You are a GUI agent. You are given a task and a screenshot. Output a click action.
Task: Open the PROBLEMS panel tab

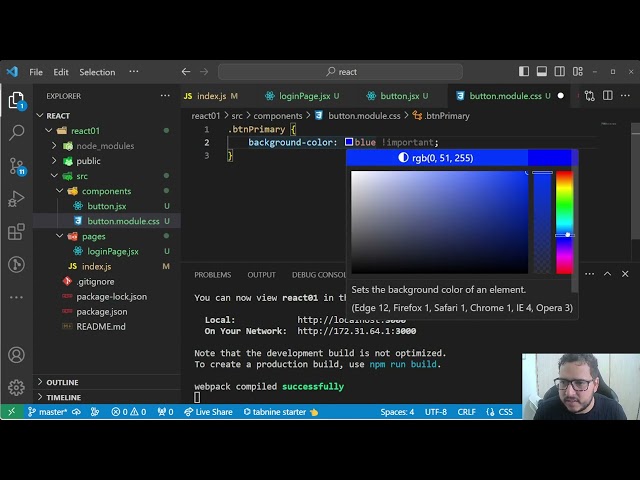click(213, 275)
